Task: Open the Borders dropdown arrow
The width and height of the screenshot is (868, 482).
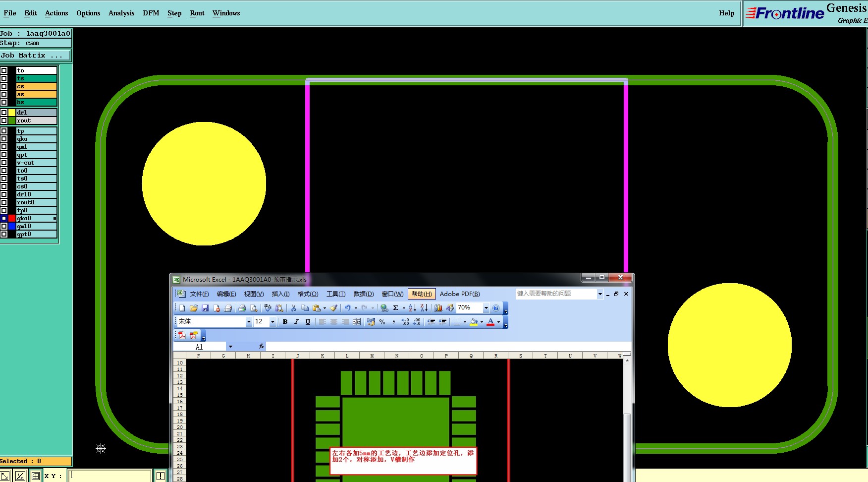Action: (465, 322)
